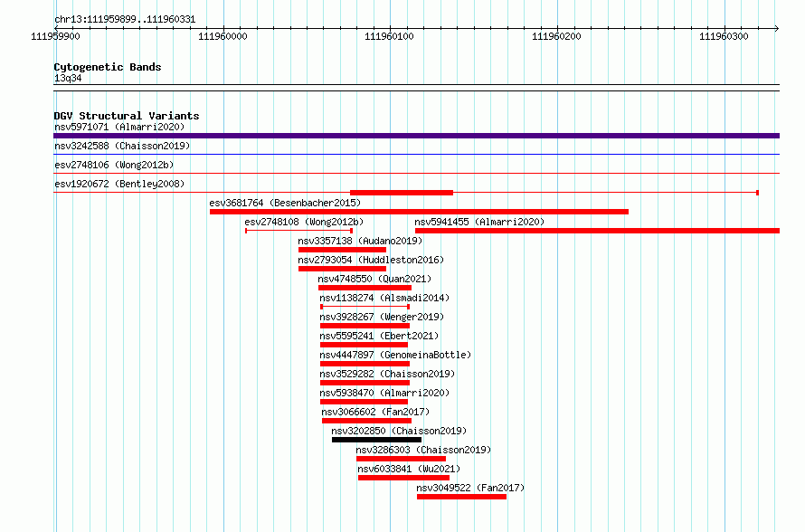
Task: Click the 111960100 ruler position label
Action: pos(389,36)
